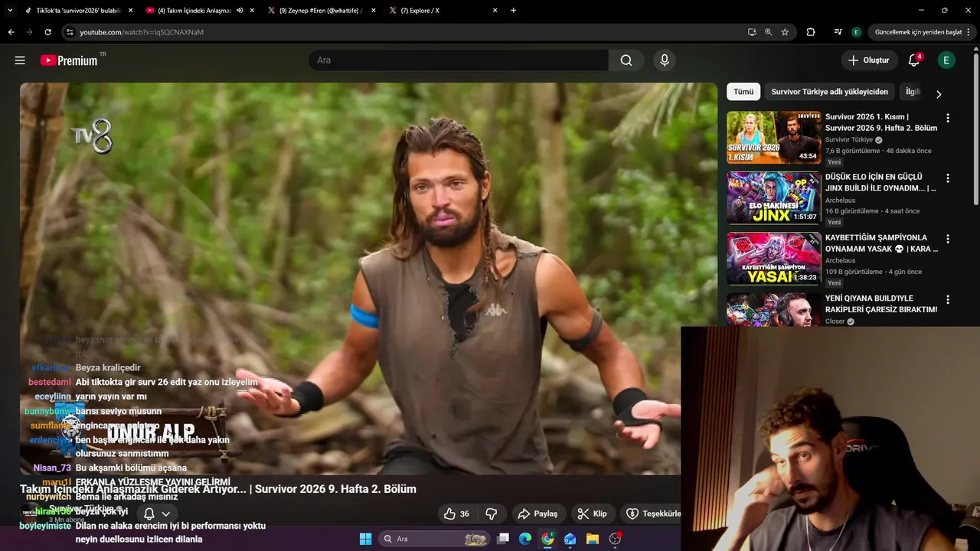The image size is (980, 551).
Task: Open the account avatar menu
Action: (946, 60)
